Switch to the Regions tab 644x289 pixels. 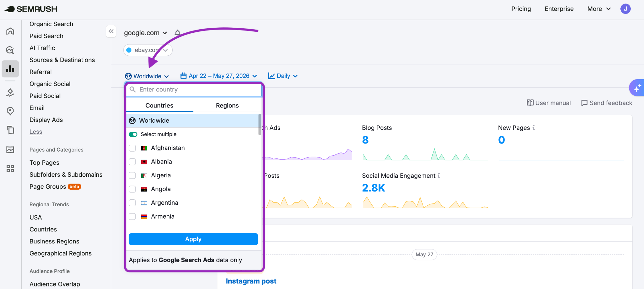coord(227,105)
